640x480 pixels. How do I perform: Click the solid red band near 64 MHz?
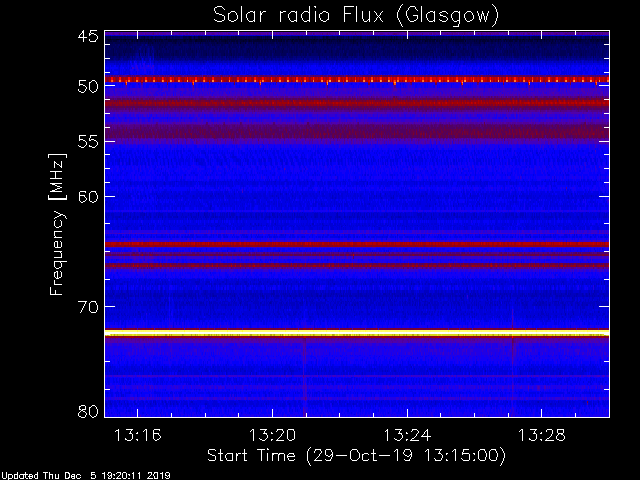coord(357,244)
